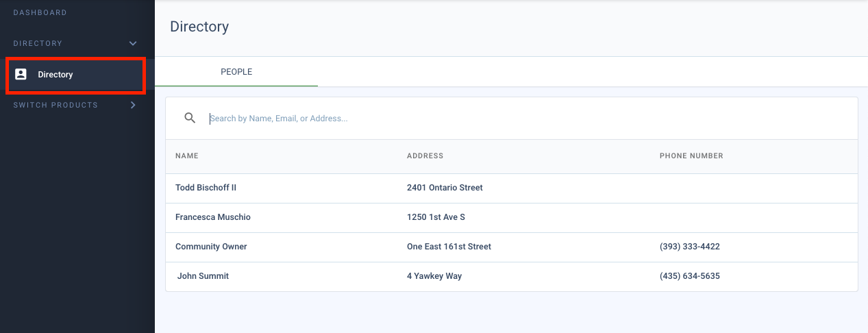Open the DASHBOARD menu item

(40, 13)
